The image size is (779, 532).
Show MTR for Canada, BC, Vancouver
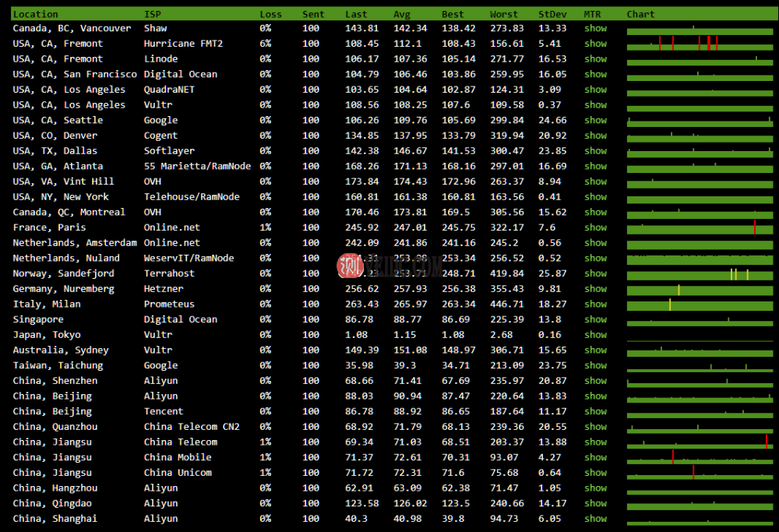595,27
